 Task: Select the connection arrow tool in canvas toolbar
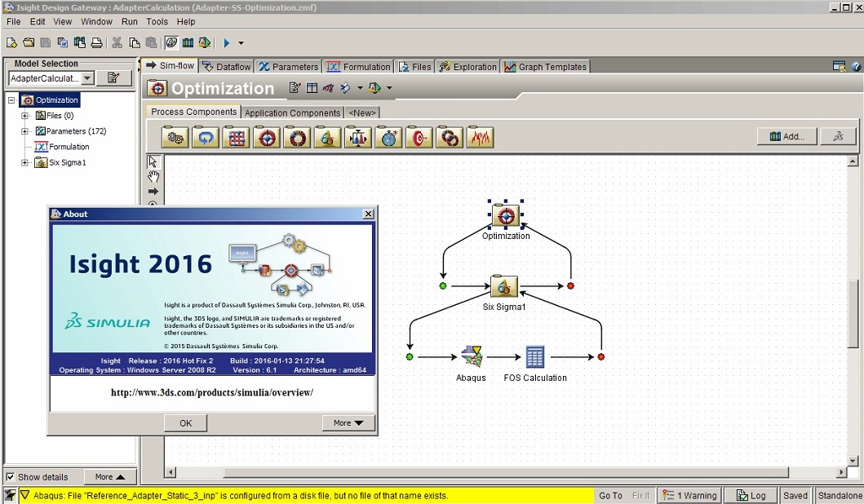(x=153, y=191)
